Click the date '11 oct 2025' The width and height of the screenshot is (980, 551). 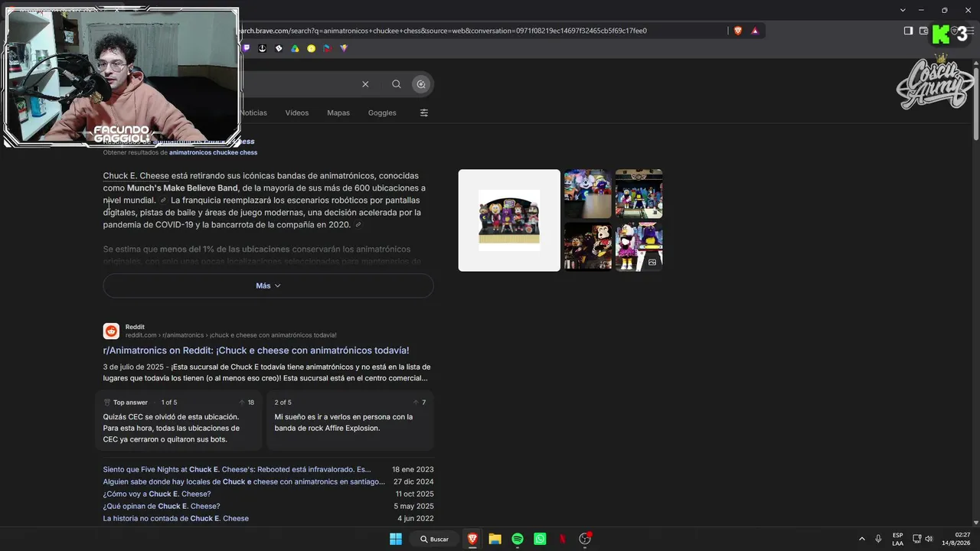point(415,494)
